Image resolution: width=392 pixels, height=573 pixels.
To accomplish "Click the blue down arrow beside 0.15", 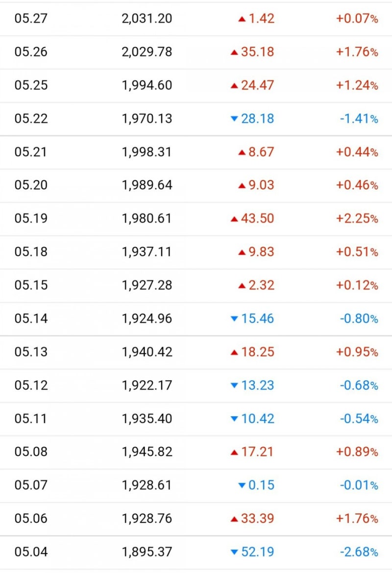I will [x=242, y=486].
